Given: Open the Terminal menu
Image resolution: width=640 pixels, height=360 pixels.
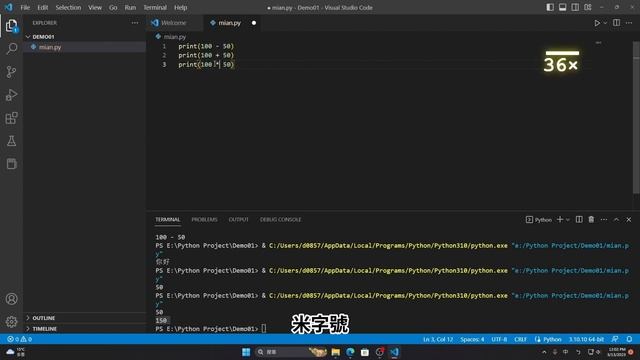Looking at the screenshot, I should 155,7.
